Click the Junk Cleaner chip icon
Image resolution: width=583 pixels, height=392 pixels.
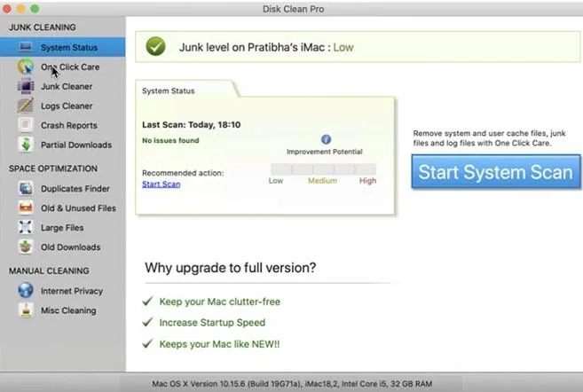(x=26, y=86)
